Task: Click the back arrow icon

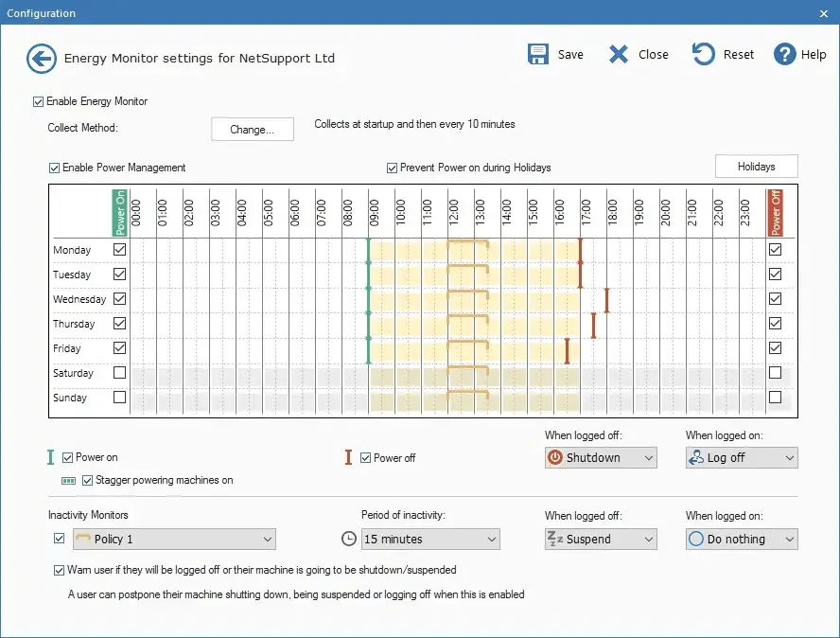Action: coord(41,58)
